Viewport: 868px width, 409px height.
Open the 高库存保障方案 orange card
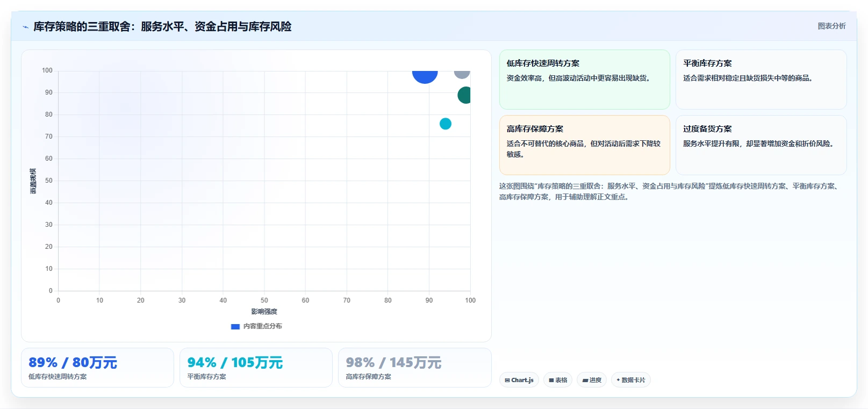pos(584,145)
